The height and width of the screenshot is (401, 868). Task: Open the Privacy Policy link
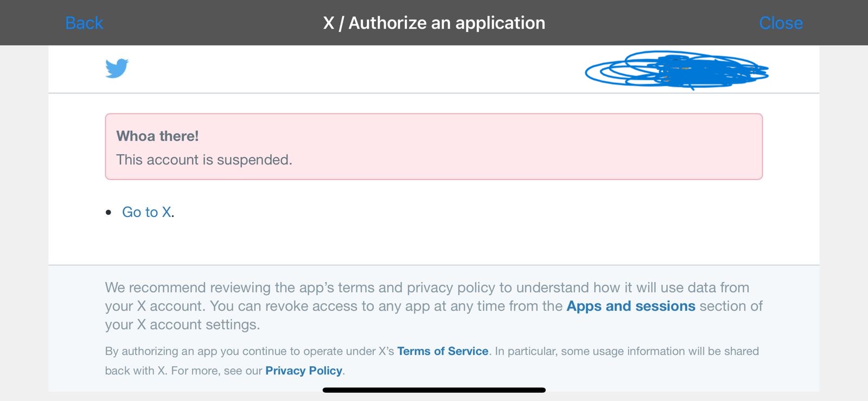303,371
